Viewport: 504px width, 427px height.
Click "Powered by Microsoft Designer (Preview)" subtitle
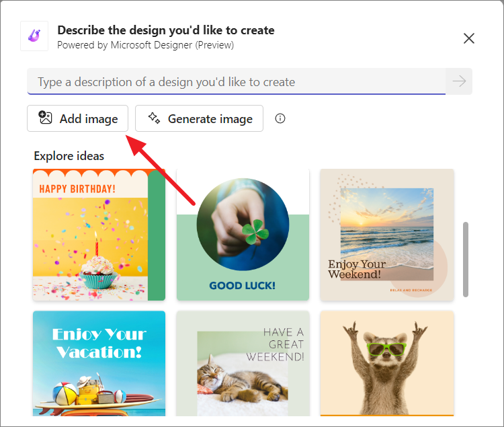click(146, 44)
